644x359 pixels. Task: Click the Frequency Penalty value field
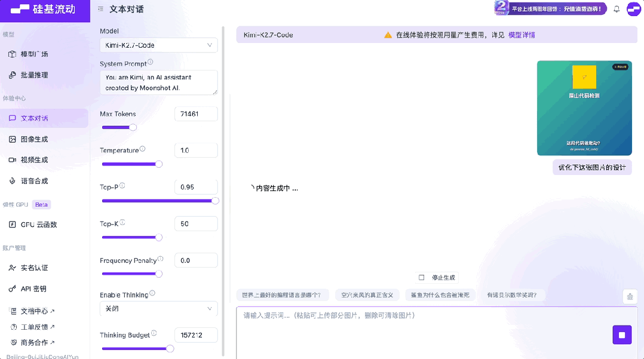[196, 260]
